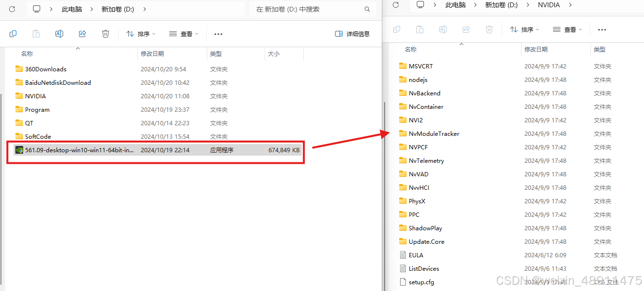
Task: Click 新加卷 (D:) breadcrumb in left window
Action: (x=118, y=9)
